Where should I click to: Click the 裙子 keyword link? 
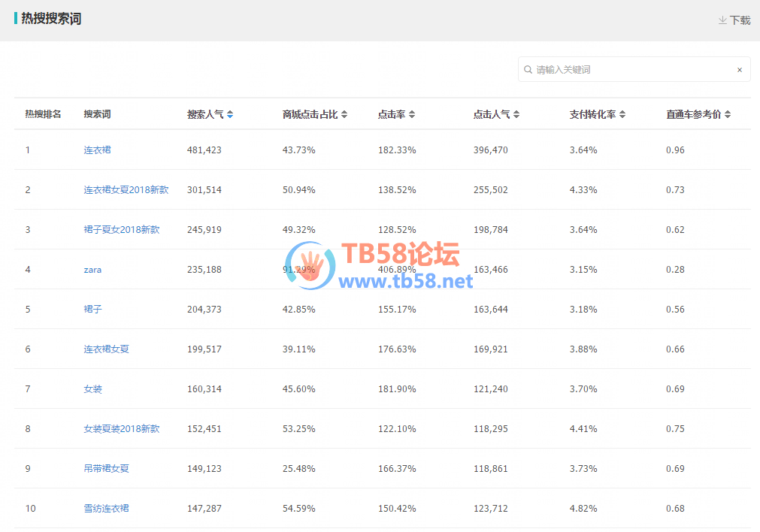click(x=92, y=310)
